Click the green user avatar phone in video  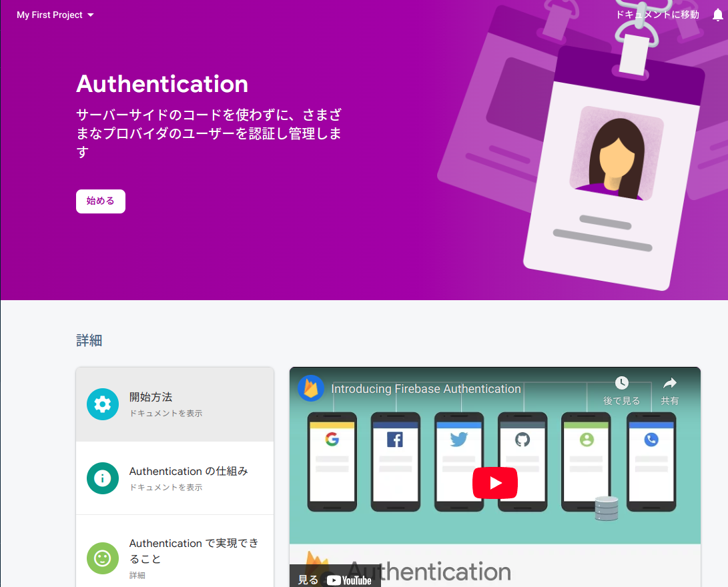tap(586, 462)
